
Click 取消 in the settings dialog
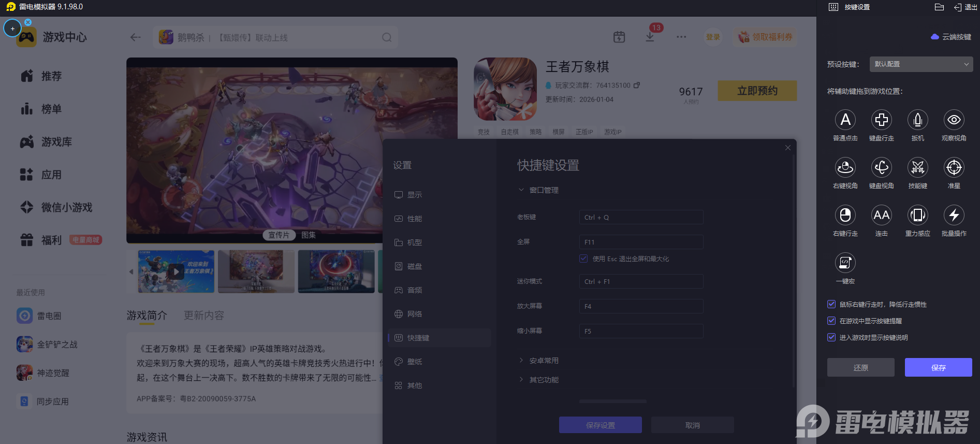coord(693,425)
